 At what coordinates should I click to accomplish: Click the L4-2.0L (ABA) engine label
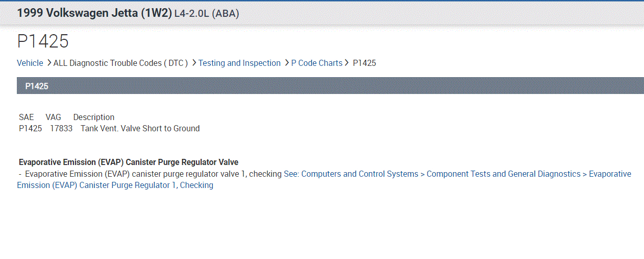click(x=207, y=14)
